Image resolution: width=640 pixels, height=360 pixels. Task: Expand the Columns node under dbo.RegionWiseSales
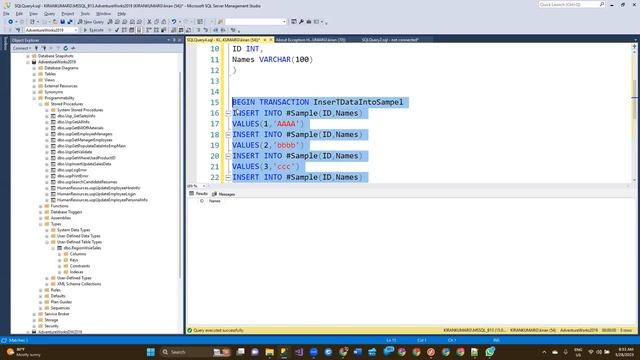(60, 254)
